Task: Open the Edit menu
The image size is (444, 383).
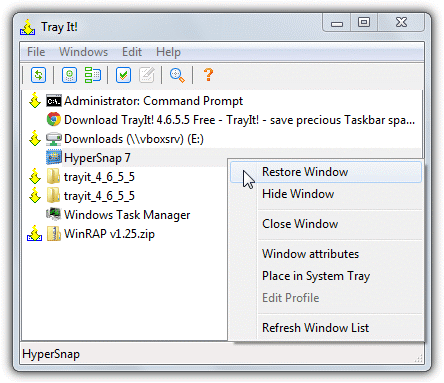Action: (x=132, y=52)
